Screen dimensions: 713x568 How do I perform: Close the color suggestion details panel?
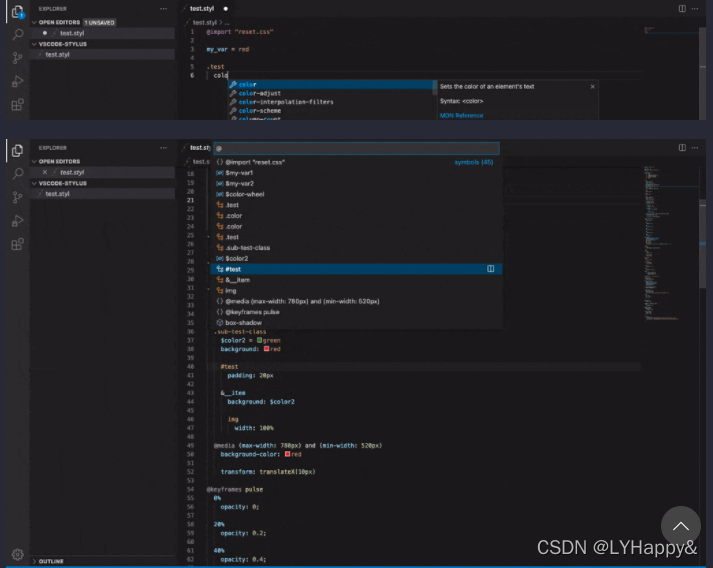tap(592, 86)
